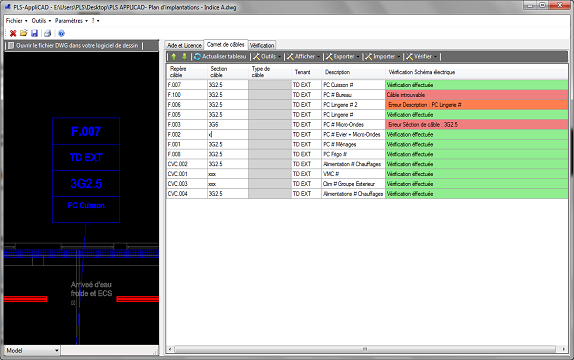This screenshot has height=360, width=574.
Task: Click the F.007 label in the drawing
Action: click(x=86, y=131)
